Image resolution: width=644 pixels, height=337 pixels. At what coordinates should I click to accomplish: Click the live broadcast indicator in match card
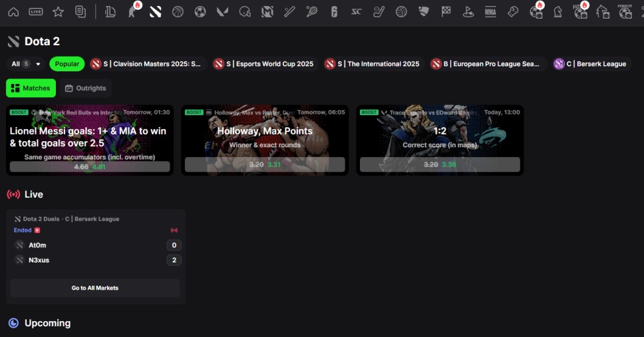[x=174, y=230]
